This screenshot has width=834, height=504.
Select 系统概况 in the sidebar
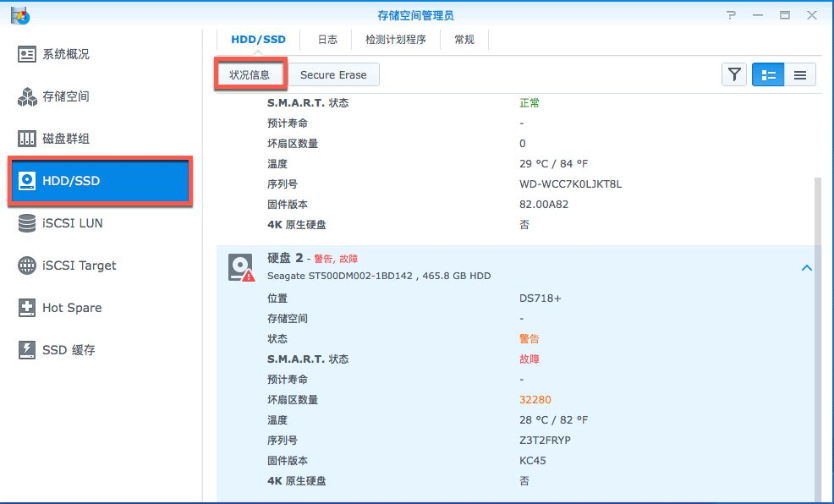point(66,54)
